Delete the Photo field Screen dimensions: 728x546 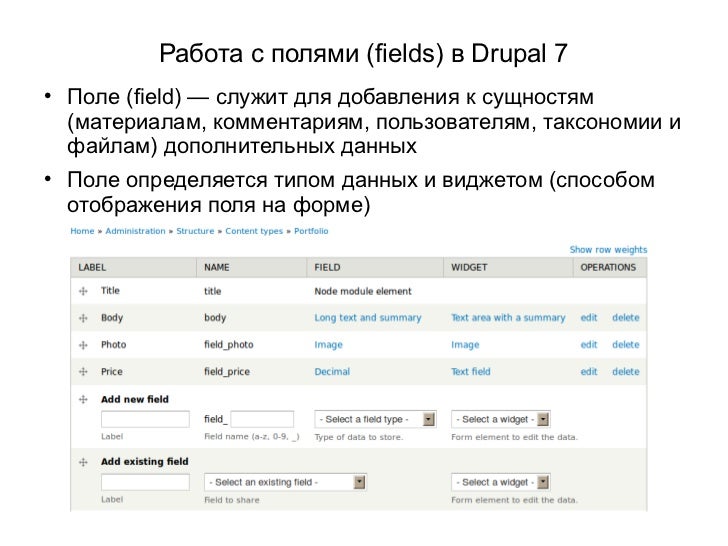point(626,344)
